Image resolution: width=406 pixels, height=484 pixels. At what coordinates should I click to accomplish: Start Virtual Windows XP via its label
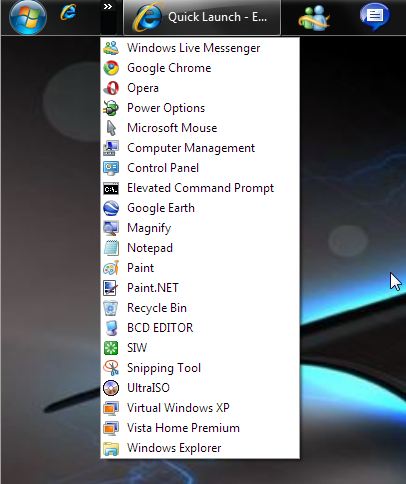(x=178, y=408)
